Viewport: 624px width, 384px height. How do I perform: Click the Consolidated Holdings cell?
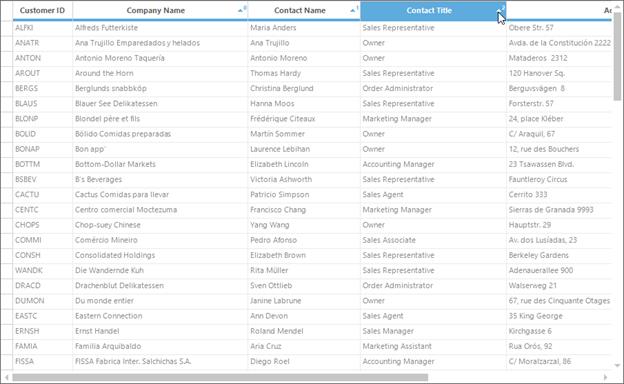click(160, 255)
